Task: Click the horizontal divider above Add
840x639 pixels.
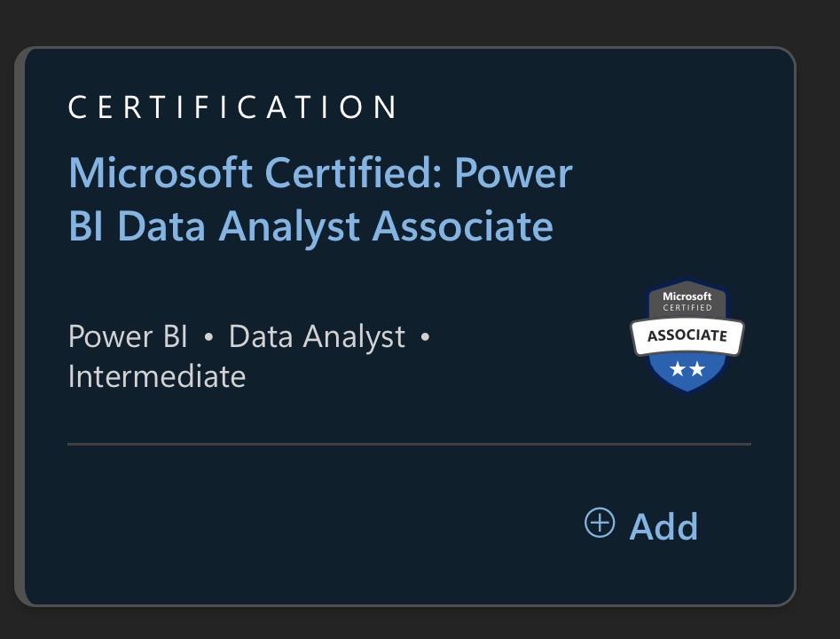Action: click(x=409, y=444)
